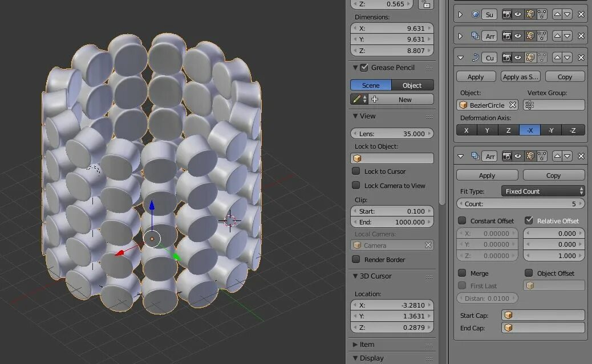Click Apply on the Curve modifier
This screenshot has height=364, width=592.
476,76
